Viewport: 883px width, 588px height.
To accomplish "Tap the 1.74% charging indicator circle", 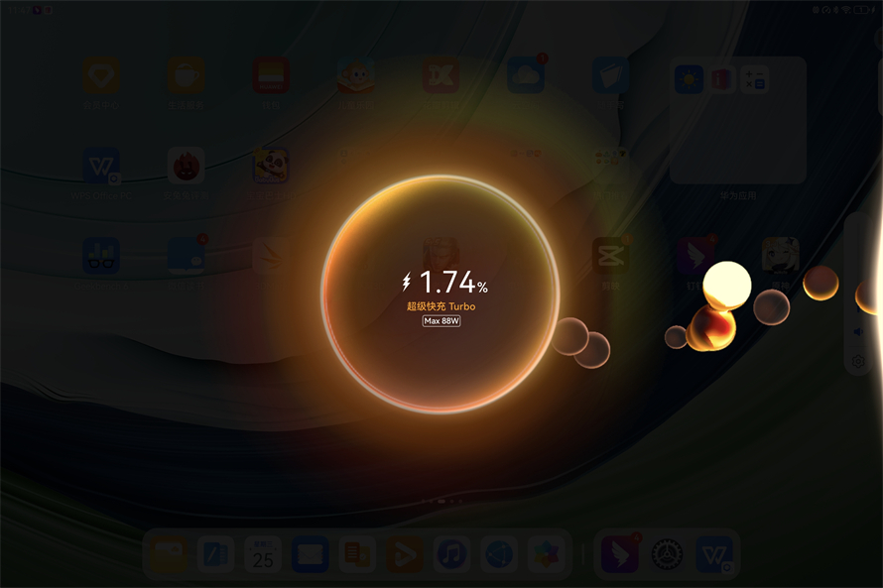I will pyautogui.click(x=441, y=294).
